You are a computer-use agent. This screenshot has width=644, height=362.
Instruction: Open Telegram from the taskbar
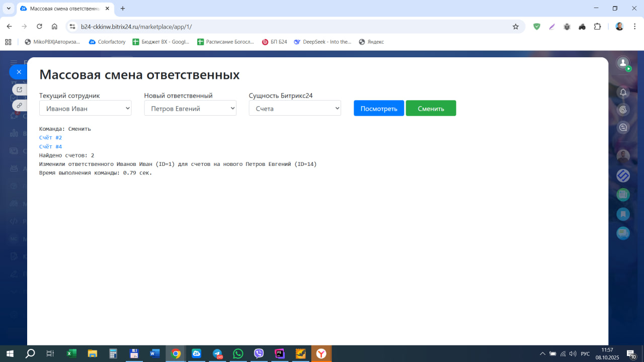217,353
